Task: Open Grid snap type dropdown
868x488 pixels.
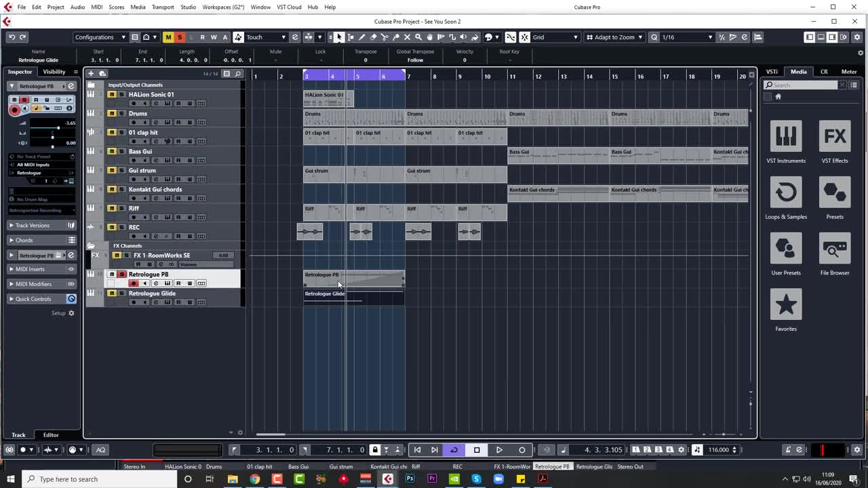Action: pyautogui.click(x=555, y=37)
